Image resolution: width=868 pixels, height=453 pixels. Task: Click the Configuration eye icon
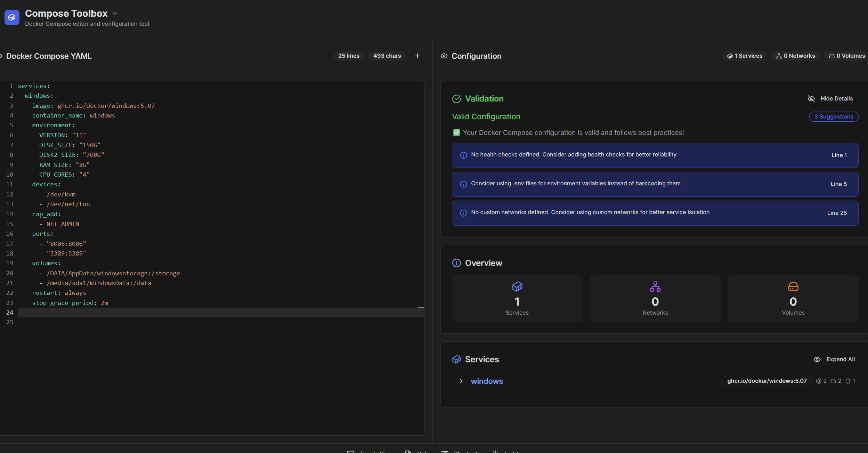click(x=444, y=56)
